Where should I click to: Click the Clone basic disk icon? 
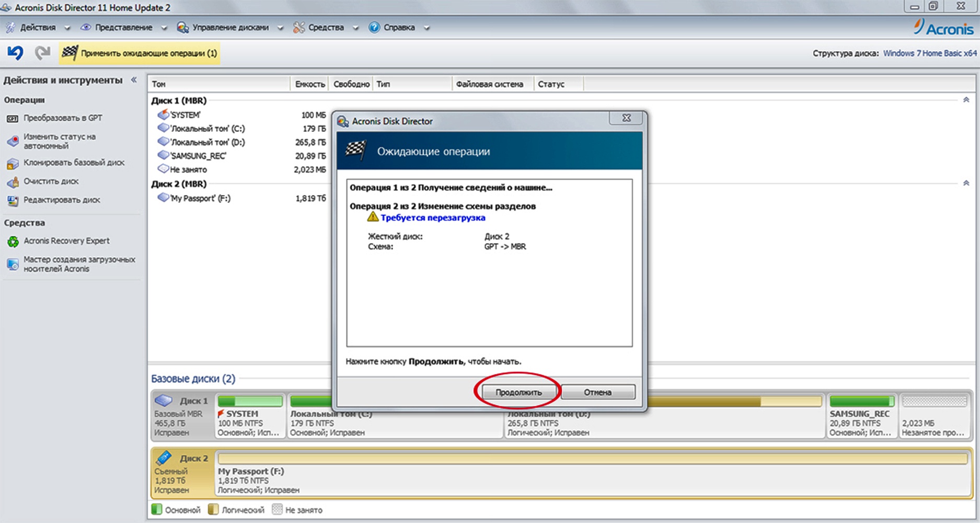point(13,164)
